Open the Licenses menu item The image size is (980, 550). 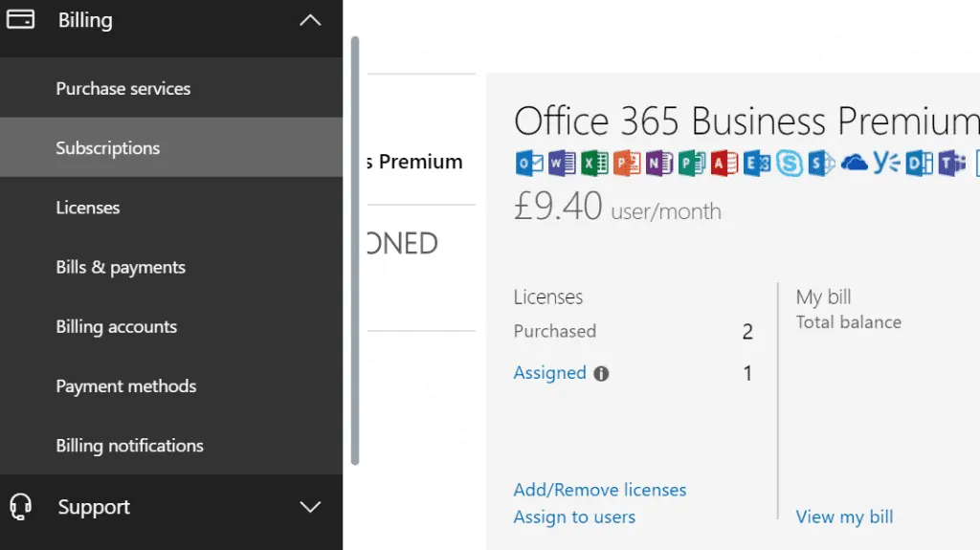click(171, 207)
